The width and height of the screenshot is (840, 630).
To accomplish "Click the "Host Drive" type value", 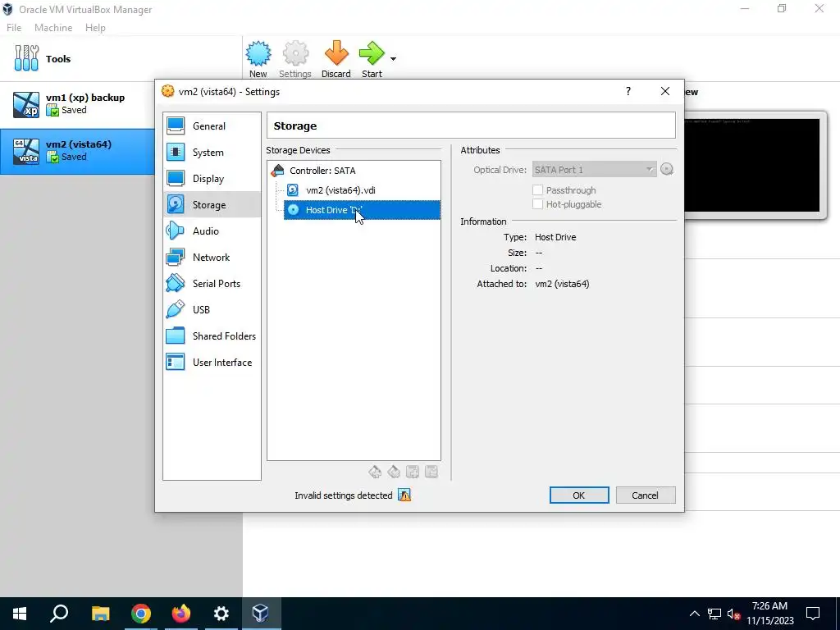I will (555, 237).
